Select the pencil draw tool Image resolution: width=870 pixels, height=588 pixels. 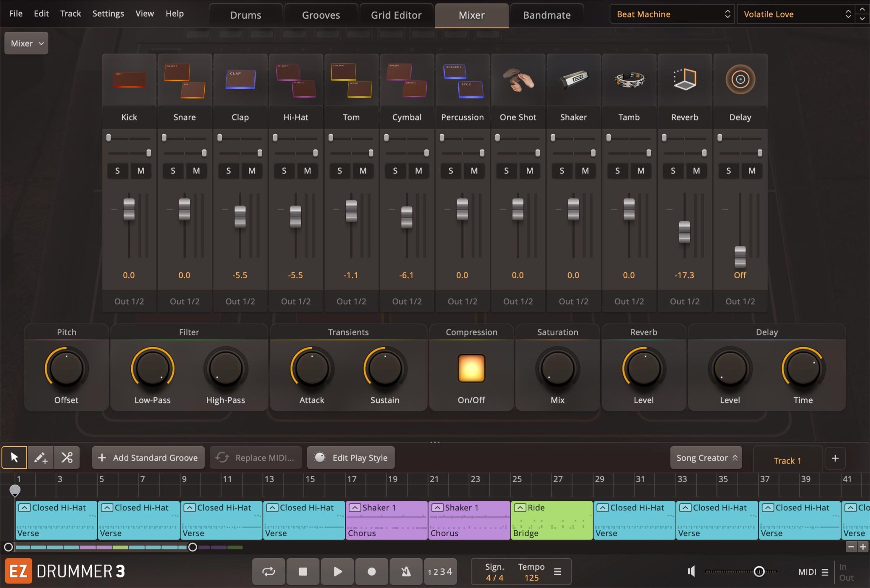tap(40, 458)
